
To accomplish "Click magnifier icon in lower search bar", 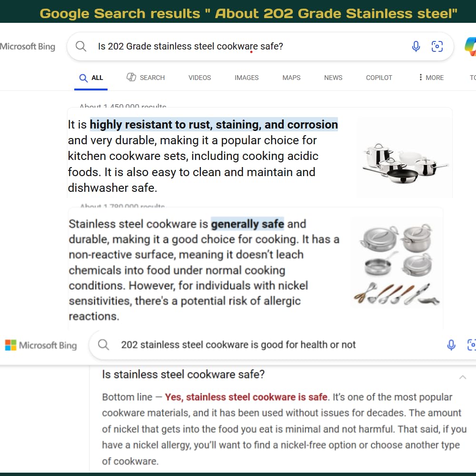I will [103, 345].
